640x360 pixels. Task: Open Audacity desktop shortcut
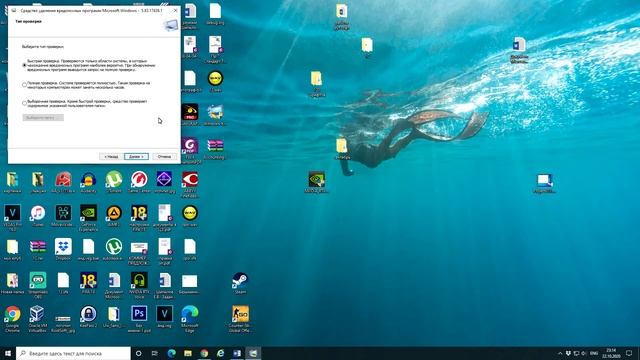click(88, 182)
